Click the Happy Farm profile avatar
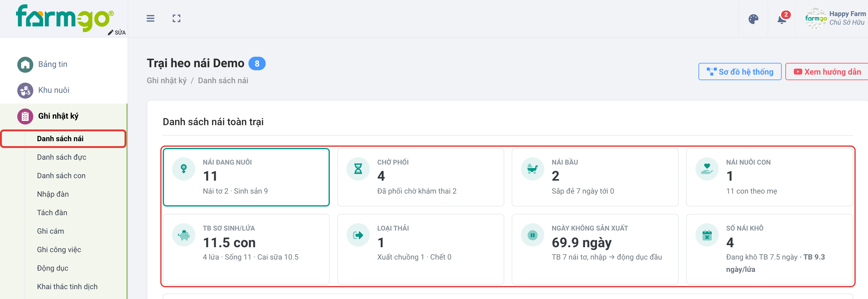Screen dimensions: 868x299 point(816,18)
